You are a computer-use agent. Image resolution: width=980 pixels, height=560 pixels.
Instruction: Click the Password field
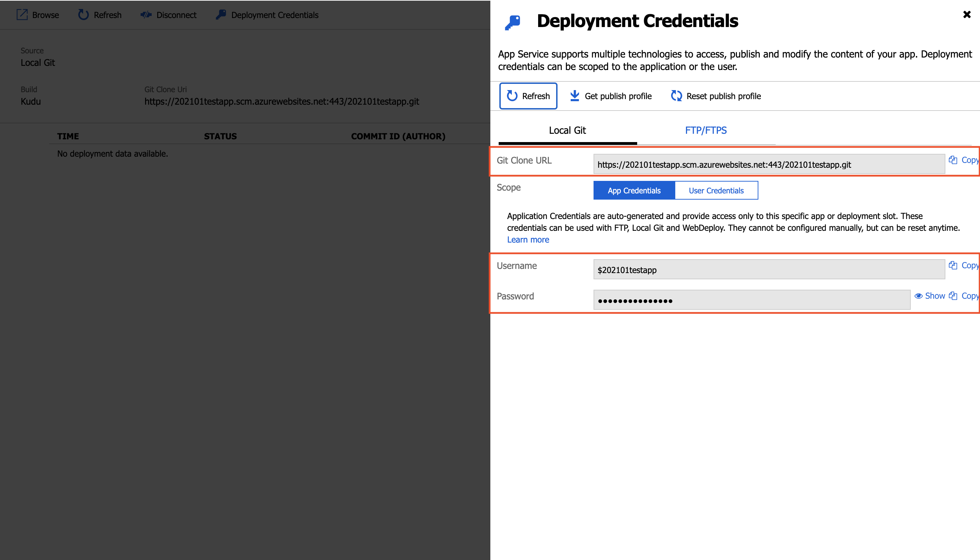click(751, 300)
